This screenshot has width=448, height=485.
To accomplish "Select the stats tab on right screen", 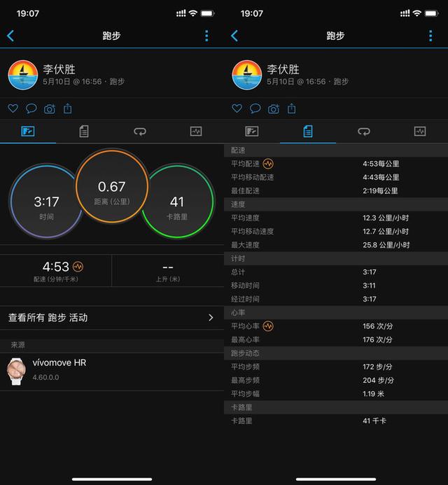I will coord(308,132).
